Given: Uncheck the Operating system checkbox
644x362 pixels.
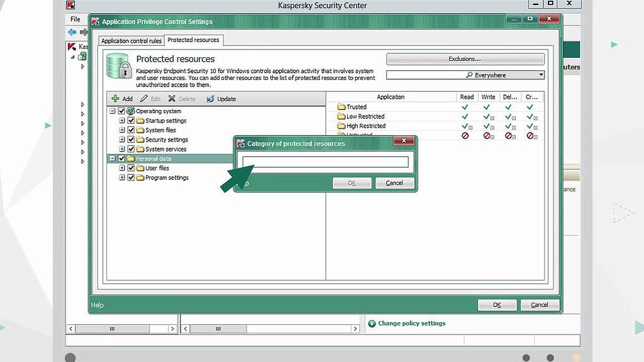Looking at the screenshot, I should click(x=121, y=111).
